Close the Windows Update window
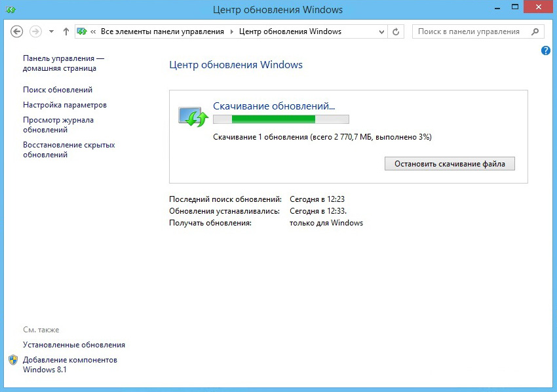The image size is (557, 392). [x=539, y=7]
